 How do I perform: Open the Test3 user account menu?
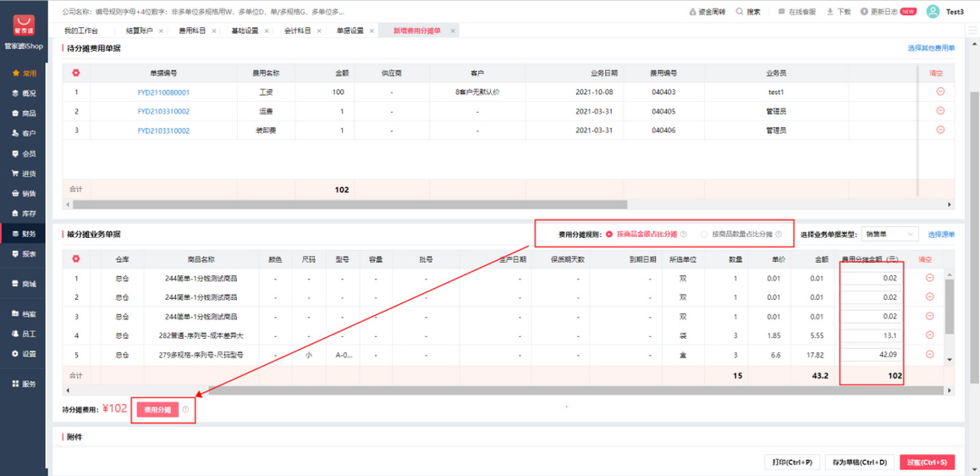point(945,12)
